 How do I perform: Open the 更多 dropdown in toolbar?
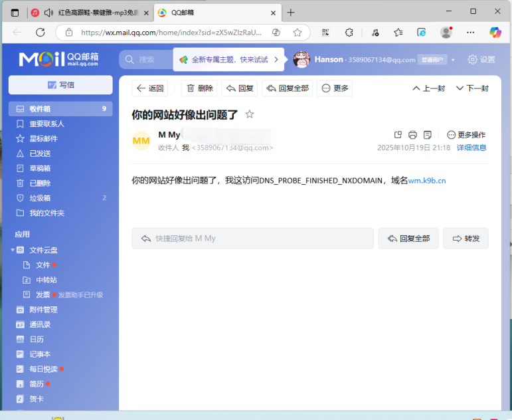click(x=335, y=88)
